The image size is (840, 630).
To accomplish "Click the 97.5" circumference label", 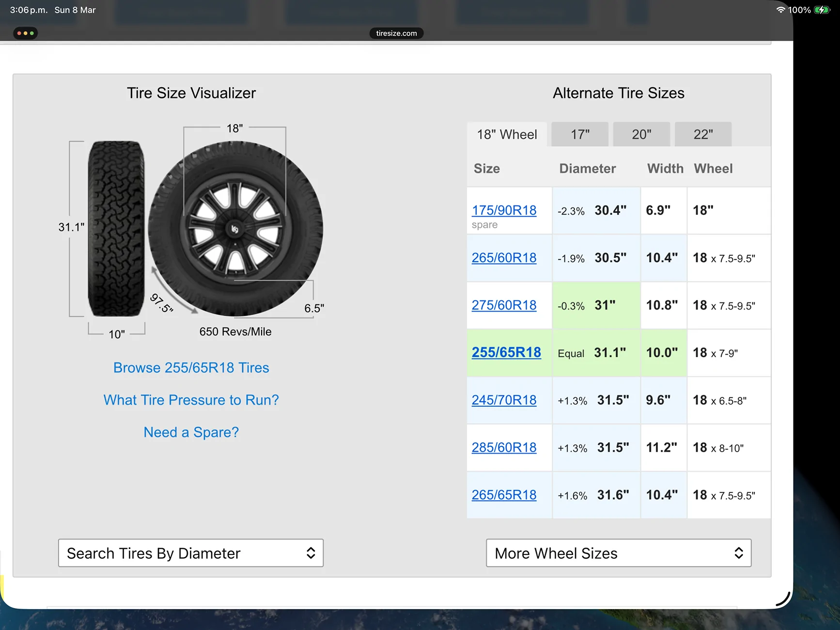I will (x=161, y=303).
